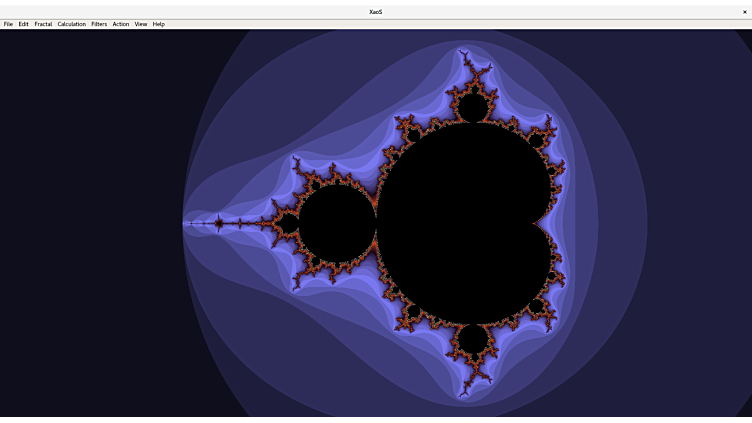Click the valley between cardioid and left bulb
752x423 pixels.
click(x=376, y=223)
